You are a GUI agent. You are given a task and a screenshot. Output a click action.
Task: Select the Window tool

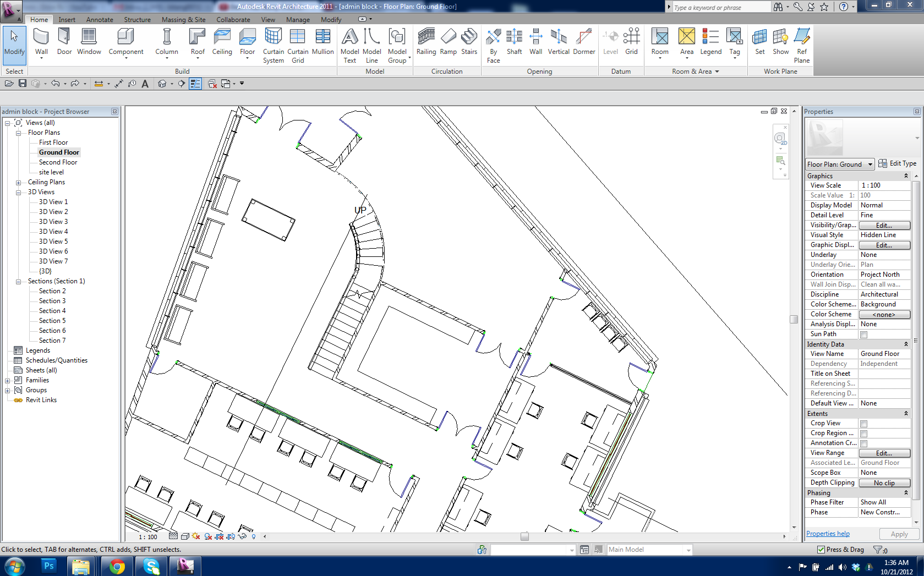(89, 42)
